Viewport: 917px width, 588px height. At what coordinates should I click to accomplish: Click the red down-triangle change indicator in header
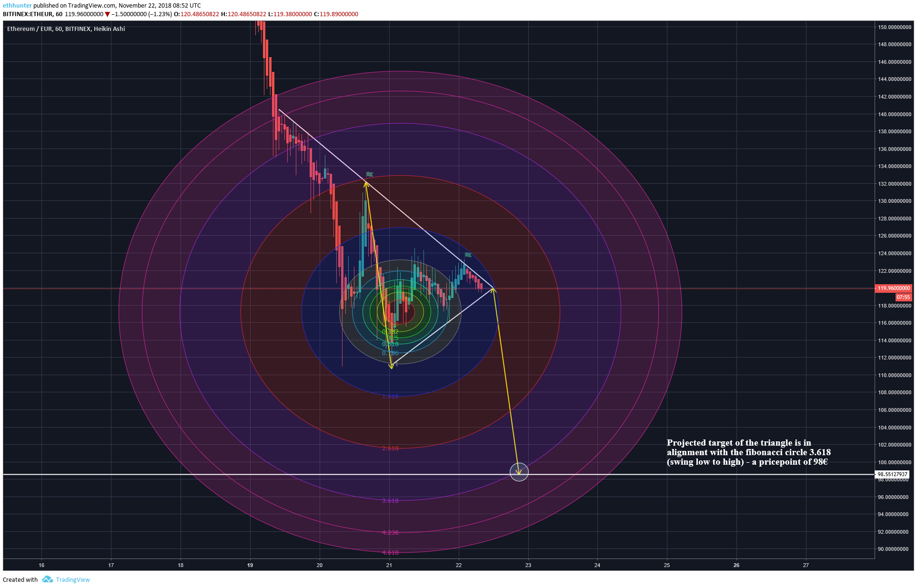pyautogui.click(x=107, y=14)
